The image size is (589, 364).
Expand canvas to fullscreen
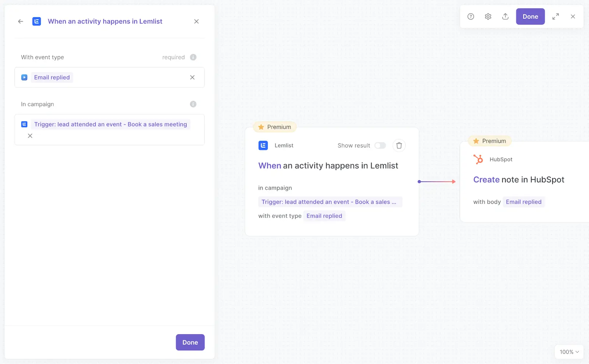pos(556,17)
